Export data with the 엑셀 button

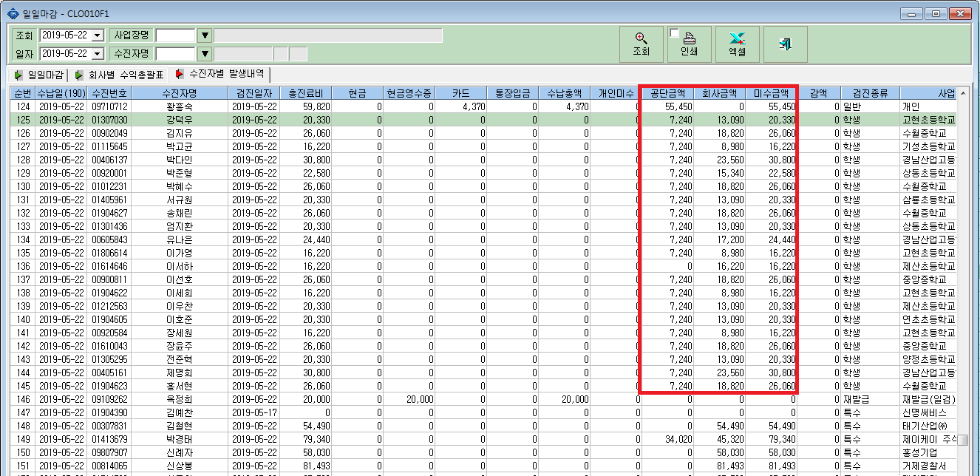[737, 44]
